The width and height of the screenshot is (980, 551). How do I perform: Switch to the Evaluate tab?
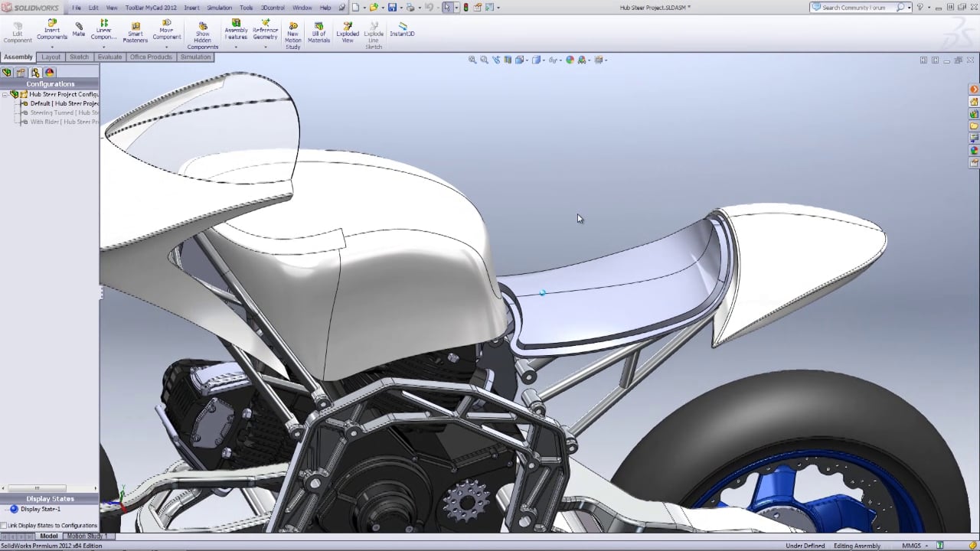click(x=109, y=57)
